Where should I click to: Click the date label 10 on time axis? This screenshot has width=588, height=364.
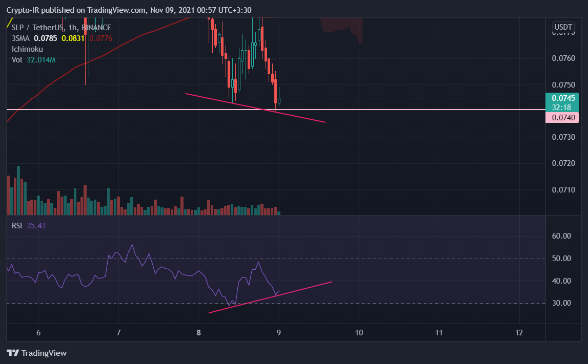(x=359, y=333)
